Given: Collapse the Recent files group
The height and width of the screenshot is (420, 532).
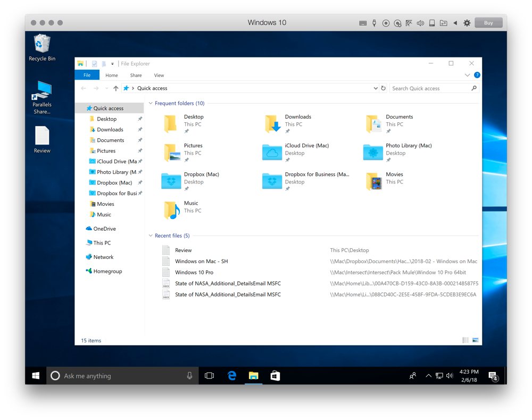Looking at the screenshot, I should (151, 236).
